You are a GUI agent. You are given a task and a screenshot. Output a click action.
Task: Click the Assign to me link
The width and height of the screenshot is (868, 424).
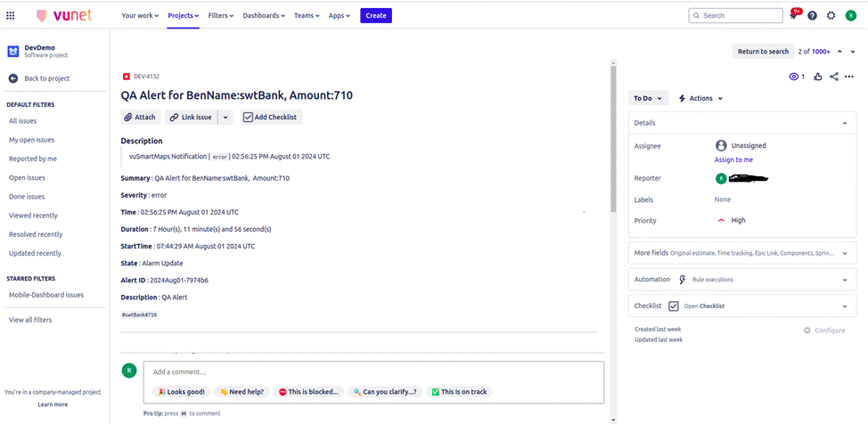pos(733,159)
